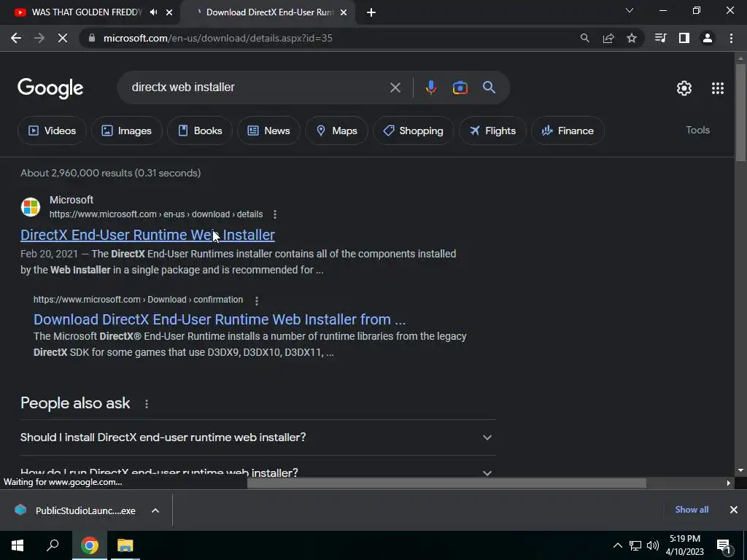Click the horizontal scrollbar right arrow
747x560 pixels.
tap(729, 483)
